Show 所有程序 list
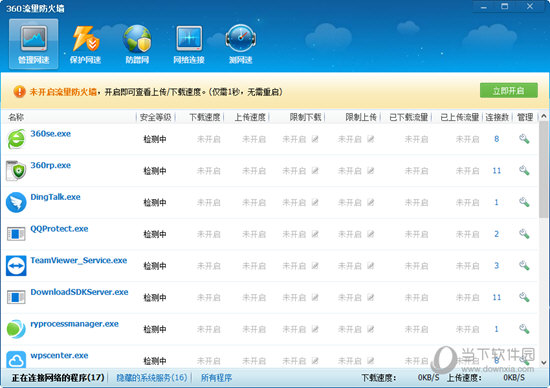Image resolution: width=550 pixels, height=388 pixels. [216, 378]
